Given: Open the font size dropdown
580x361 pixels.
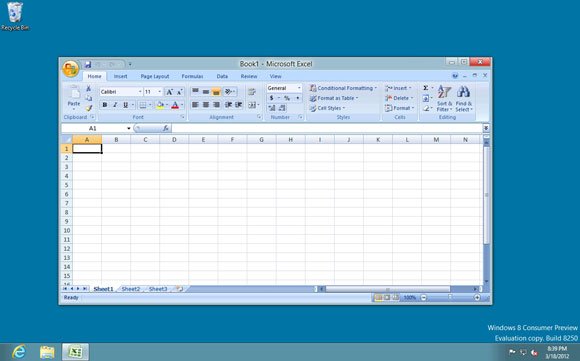Looking at the screenshot, I should 159,92.
